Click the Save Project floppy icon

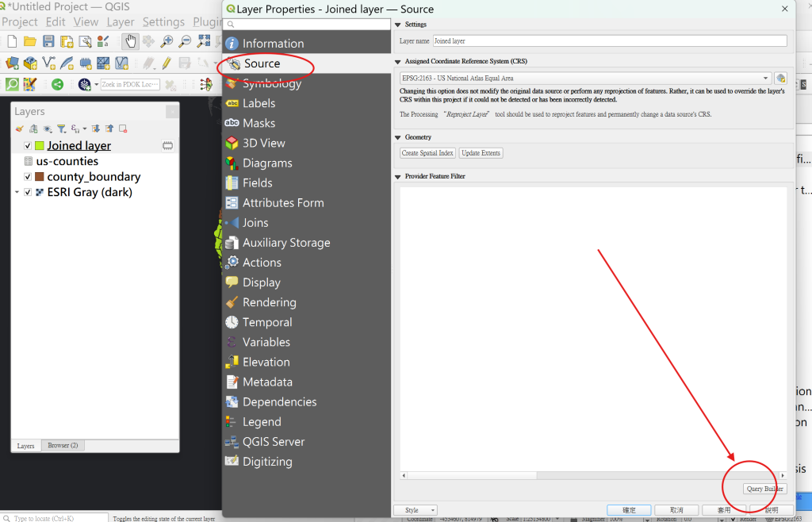click(48, 41)
